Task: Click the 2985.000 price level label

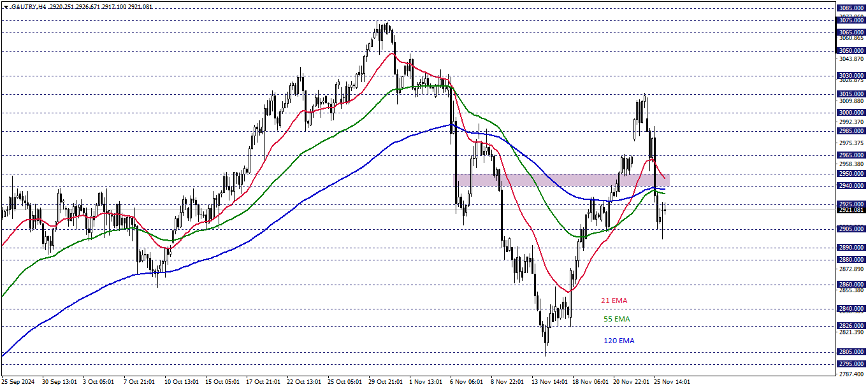Action: click(x=851, y=131)
